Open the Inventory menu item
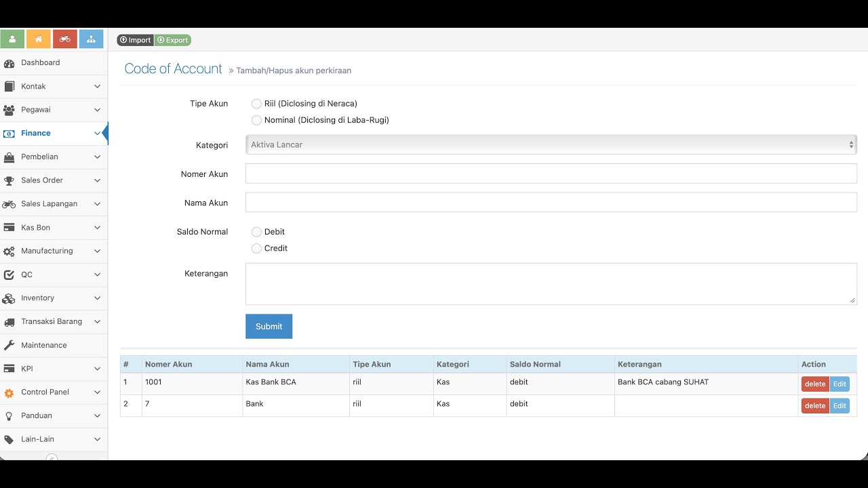This screenshot has height=488, width=868. click(x=53, y=298)
